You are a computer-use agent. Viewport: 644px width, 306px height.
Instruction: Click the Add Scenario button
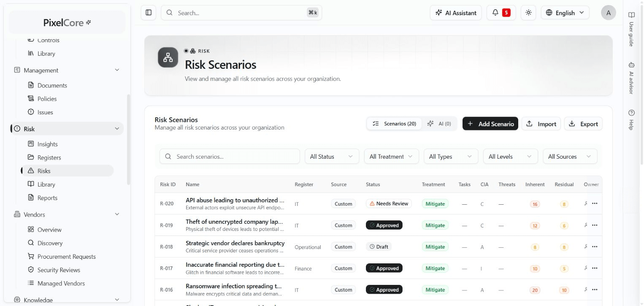[490, 124]
